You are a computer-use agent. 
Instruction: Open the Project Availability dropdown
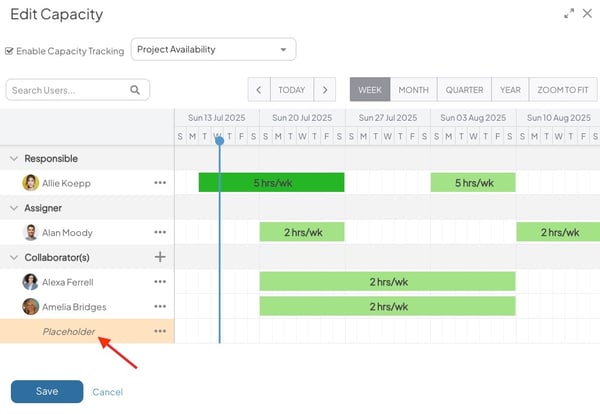[x=214, y=49]
